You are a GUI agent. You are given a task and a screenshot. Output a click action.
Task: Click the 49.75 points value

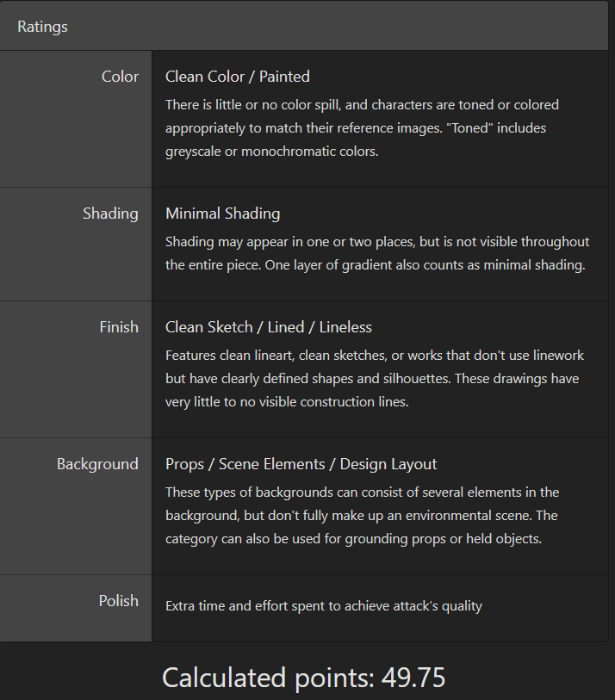[413, 678]
